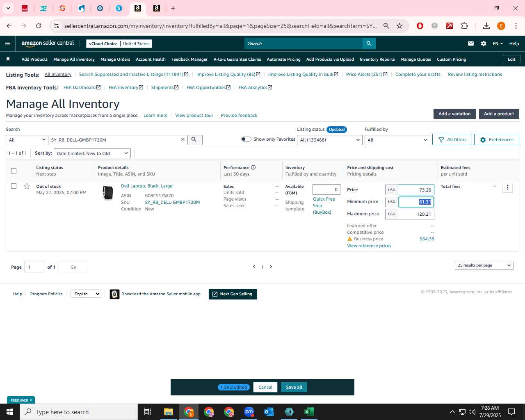Toggle Show only Favorites switch
525x420 pixels.
pyautogui.click(x=246, y=139)
